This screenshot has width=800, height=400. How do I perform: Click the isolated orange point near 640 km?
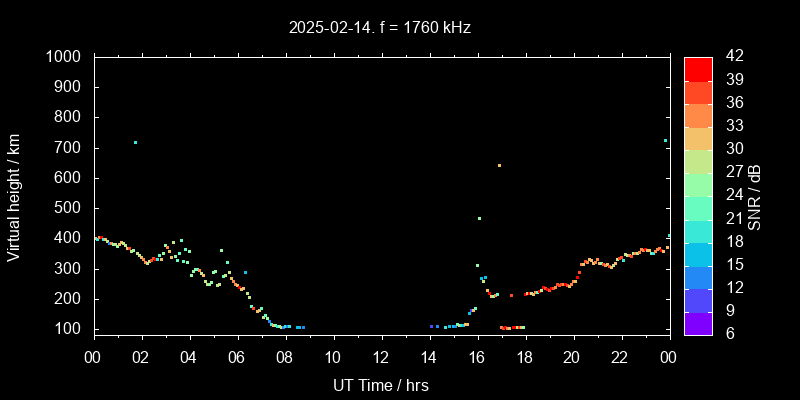pos(499,165)
